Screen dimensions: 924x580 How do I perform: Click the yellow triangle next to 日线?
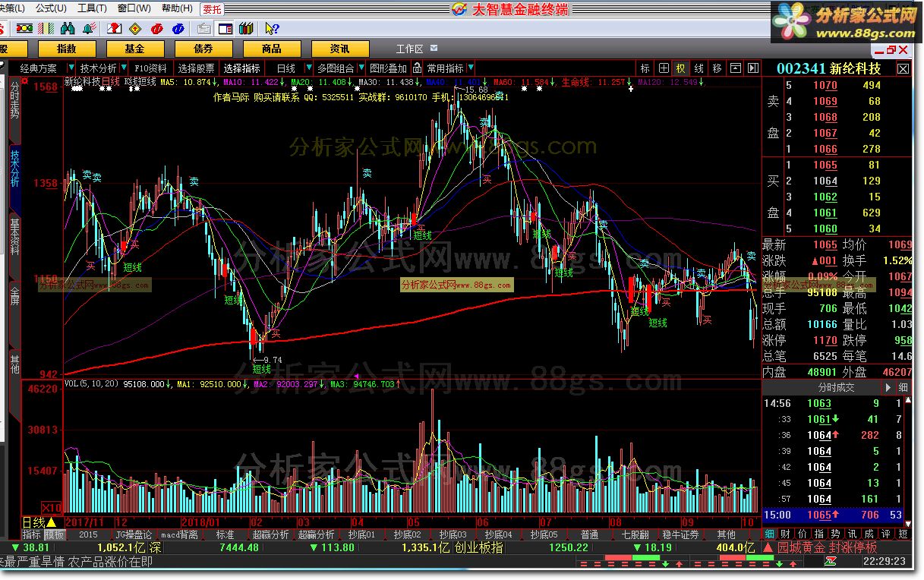point(52,522)
